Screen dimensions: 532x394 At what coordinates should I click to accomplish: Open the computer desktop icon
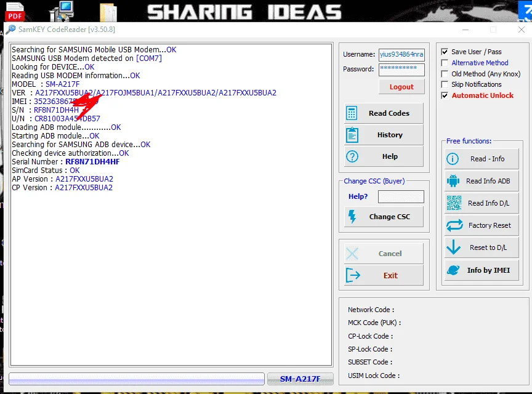click(x=62, y=11)
